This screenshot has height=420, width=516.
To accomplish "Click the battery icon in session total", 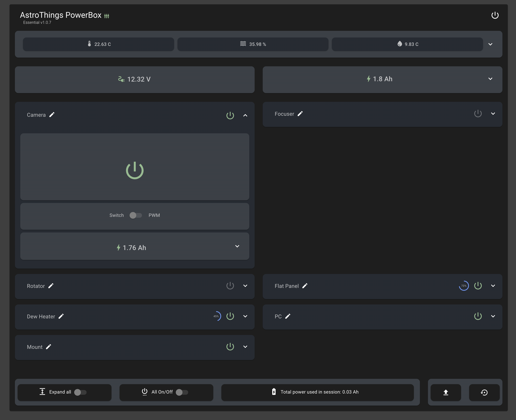I will point(274,392).
